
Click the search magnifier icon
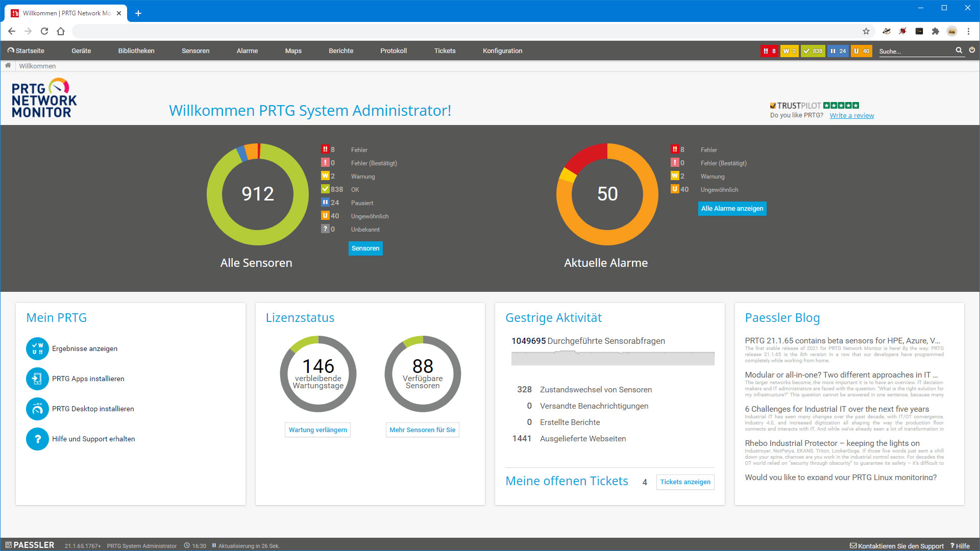pos(959,51)
